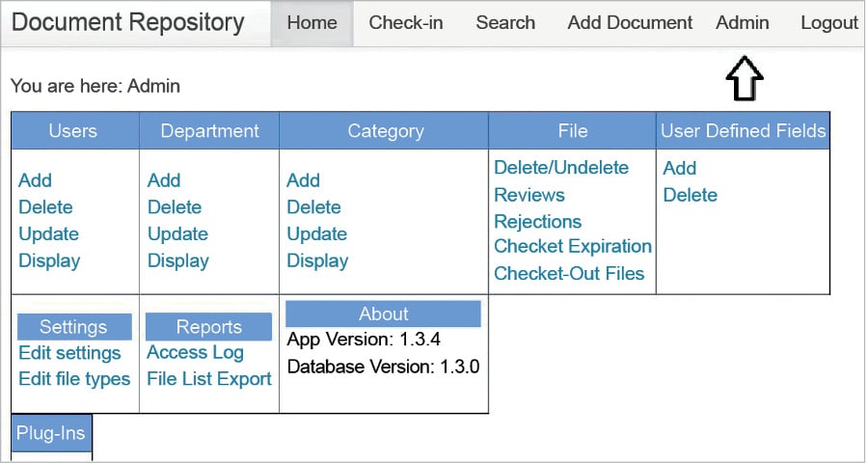Viewport: 868px width, 463px height.
Task: Click Add under the Users column
Action: (36, 180)
